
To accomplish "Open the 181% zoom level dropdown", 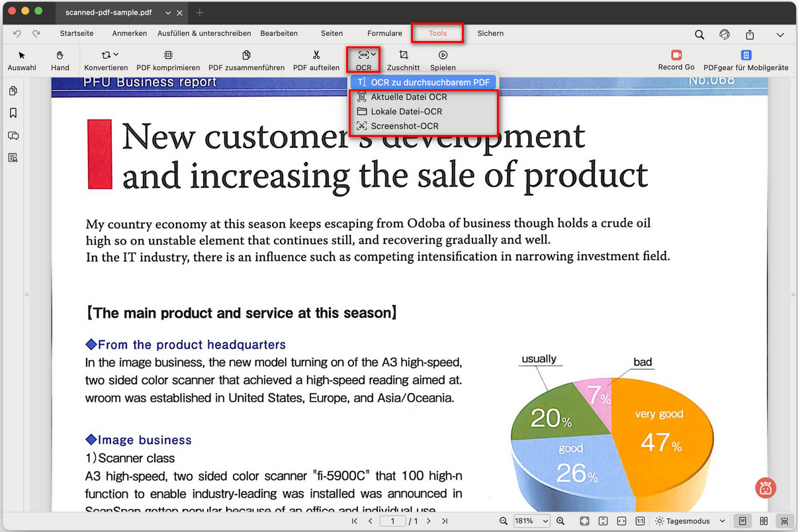I will 532,521.
